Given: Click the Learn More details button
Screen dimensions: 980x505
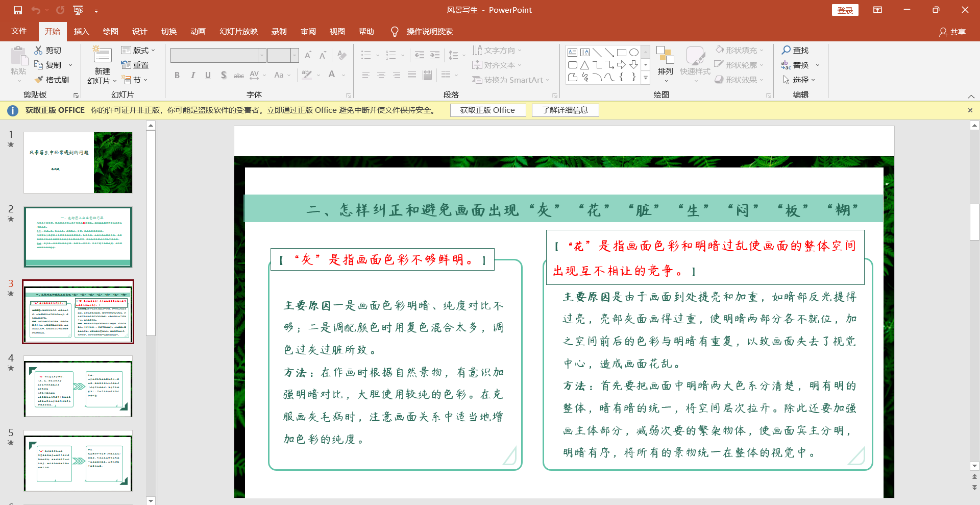Looking at the screenshot, I should pyautogui.click(x=565, y=110).
